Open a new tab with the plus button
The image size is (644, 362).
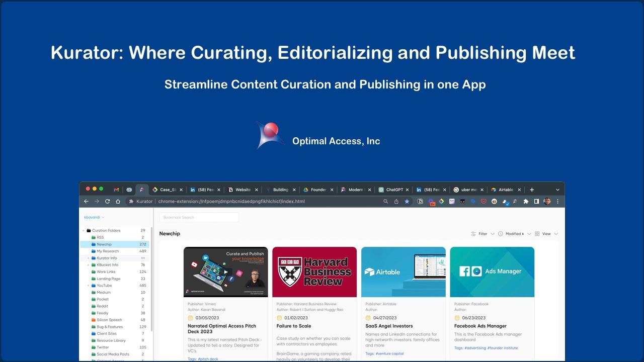tap(532, 190)
